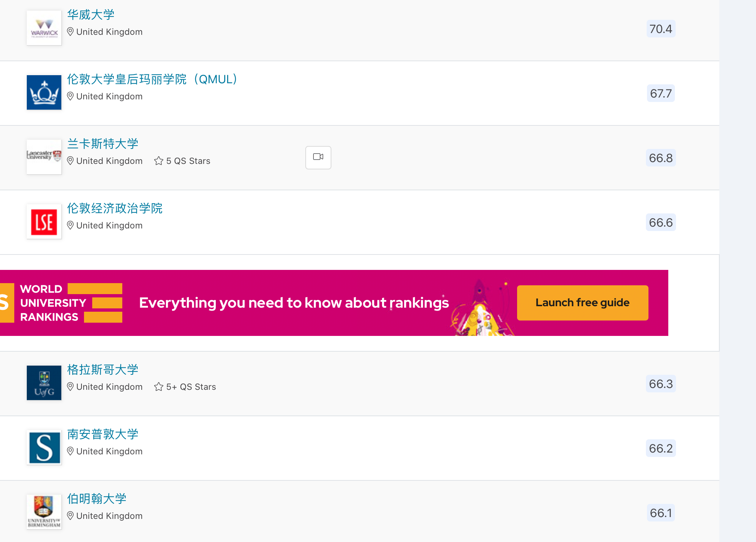Open the UofG Glasgow logo
The image size is (756, 542).
44,383
